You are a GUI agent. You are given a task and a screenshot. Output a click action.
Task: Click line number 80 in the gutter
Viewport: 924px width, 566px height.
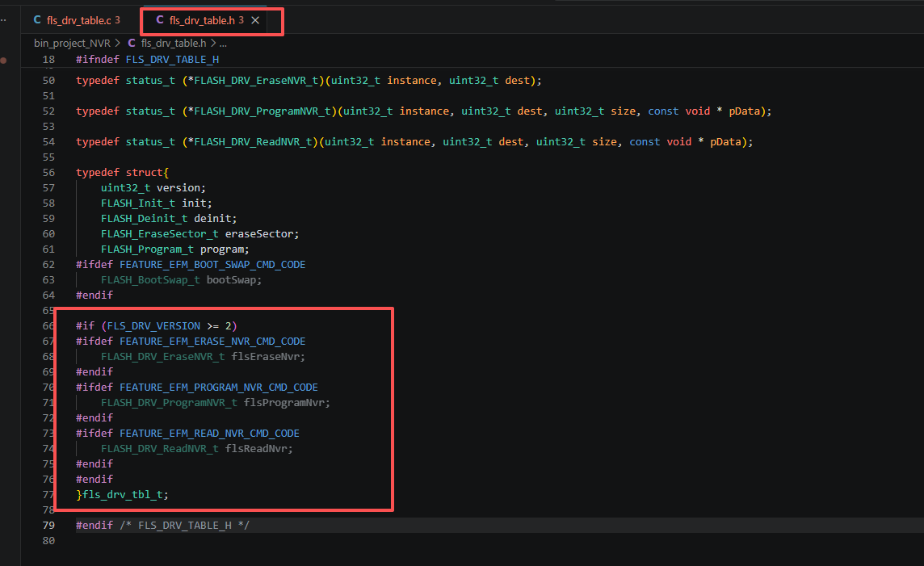(48, 540)
